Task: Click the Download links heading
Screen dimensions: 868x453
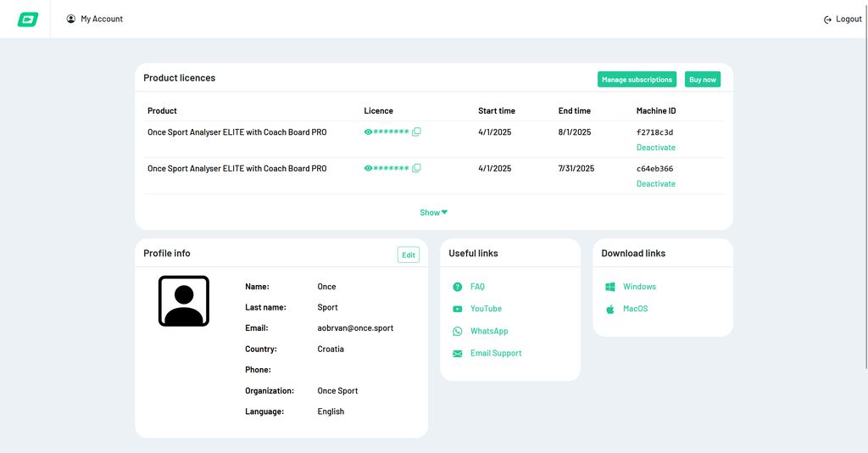Action: pyautogui.click(x=632, y=253)
